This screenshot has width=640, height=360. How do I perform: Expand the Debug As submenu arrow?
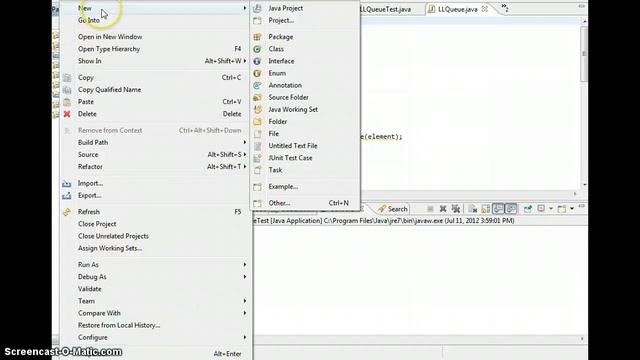[244, 277]
